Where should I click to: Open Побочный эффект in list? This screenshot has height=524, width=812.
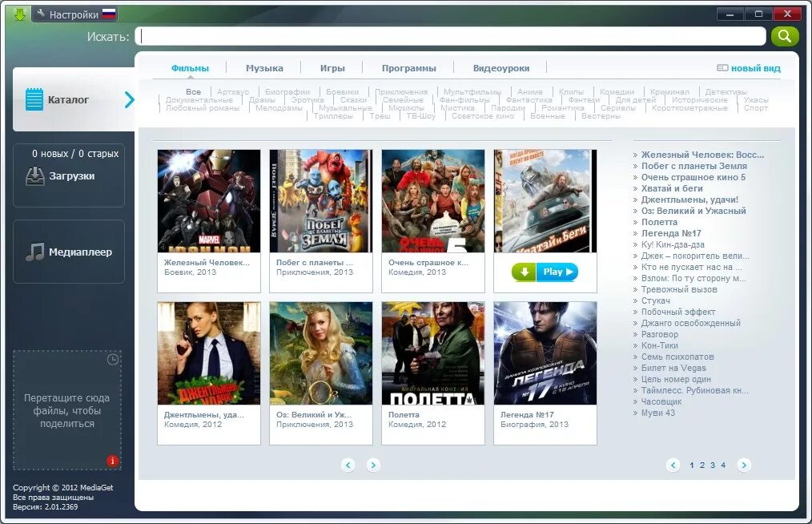678,312
